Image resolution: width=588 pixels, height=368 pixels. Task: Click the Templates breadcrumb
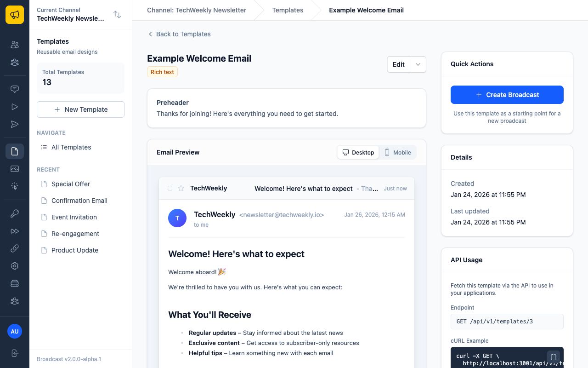click(x=288, y=10)
